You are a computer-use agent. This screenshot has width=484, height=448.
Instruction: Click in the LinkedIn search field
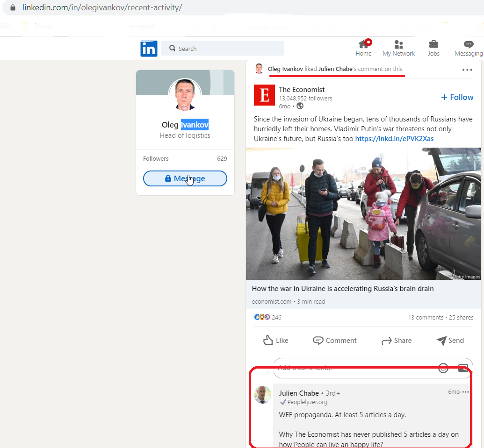tap(222, 49)
